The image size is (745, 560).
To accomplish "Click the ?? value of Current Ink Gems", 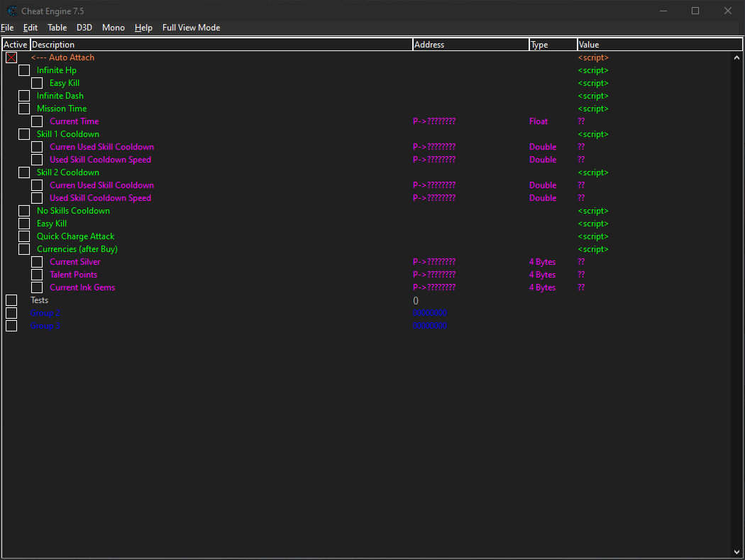I will (x=581, y=287).
